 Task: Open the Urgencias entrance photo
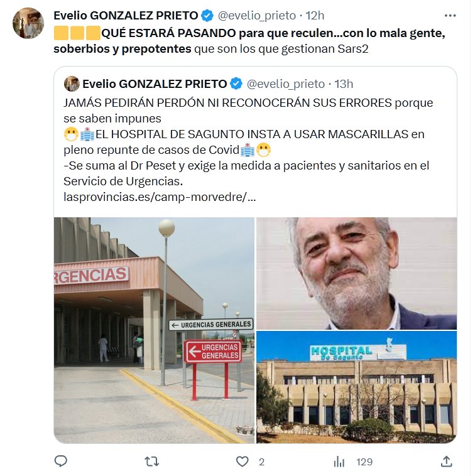[154, 330]
